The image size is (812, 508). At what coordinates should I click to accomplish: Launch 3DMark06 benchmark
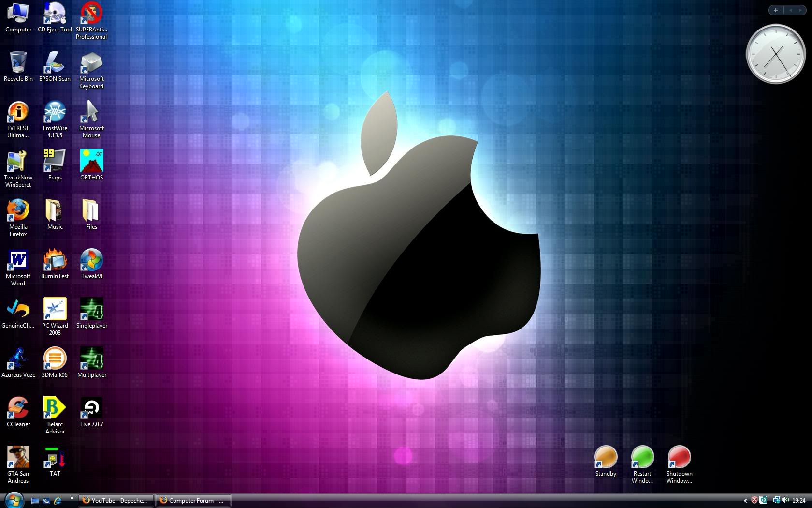[55, 363]
